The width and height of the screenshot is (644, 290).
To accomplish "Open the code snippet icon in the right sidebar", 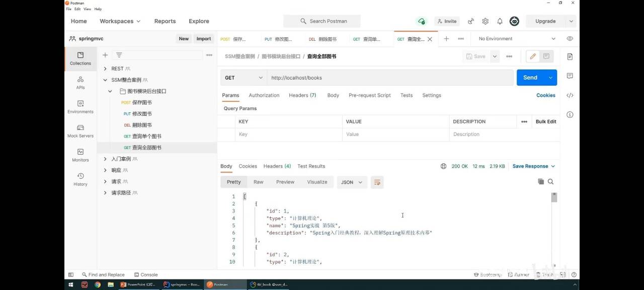I will 570,95.
